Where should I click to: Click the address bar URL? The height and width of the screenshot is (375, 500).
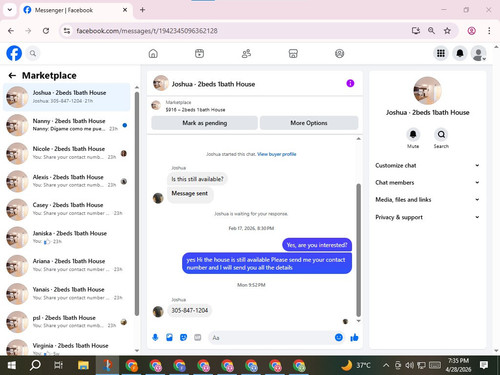147,31
